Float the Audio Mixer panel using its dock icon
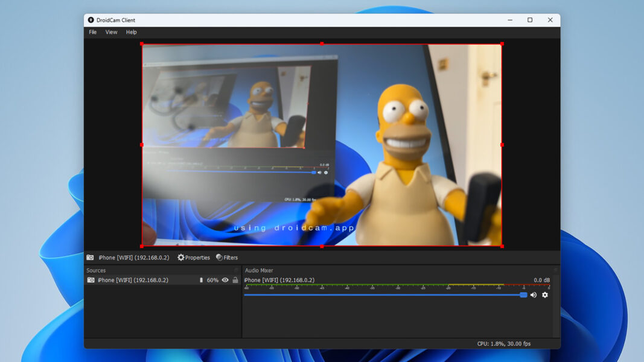The image size is (644, 362). 555,270
